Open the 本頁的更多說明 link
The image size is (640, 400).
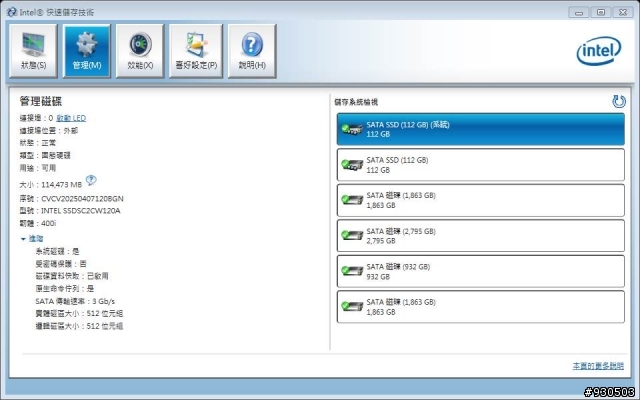[598, 366]
